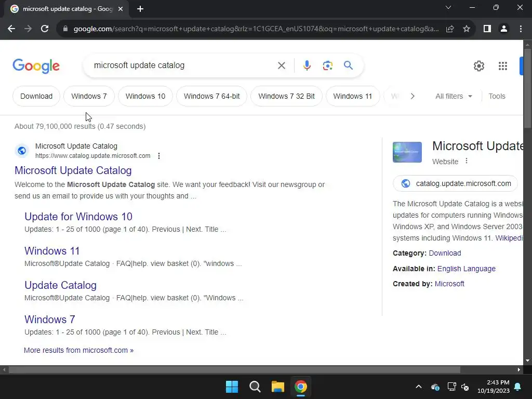Open the Tools button
This screenshot has width=532, height=399.
497,96
